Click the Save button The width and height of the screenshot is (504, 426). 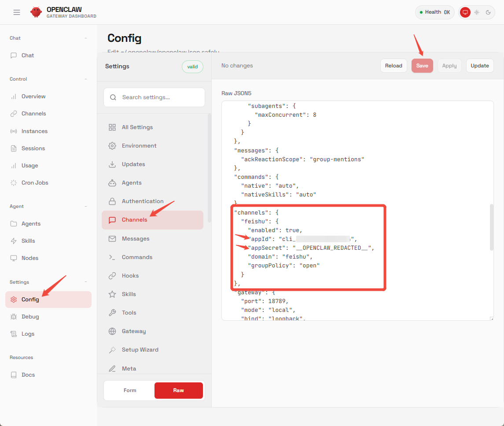click(x=422, y=66)
